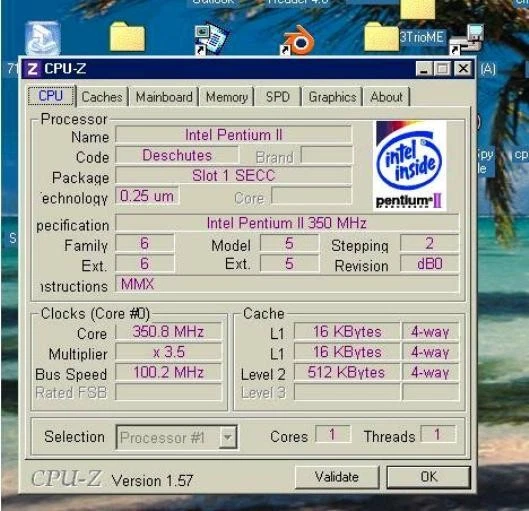Click the empty Rated FSB field
Screen dimensions: 529x511
click(168, 392)
